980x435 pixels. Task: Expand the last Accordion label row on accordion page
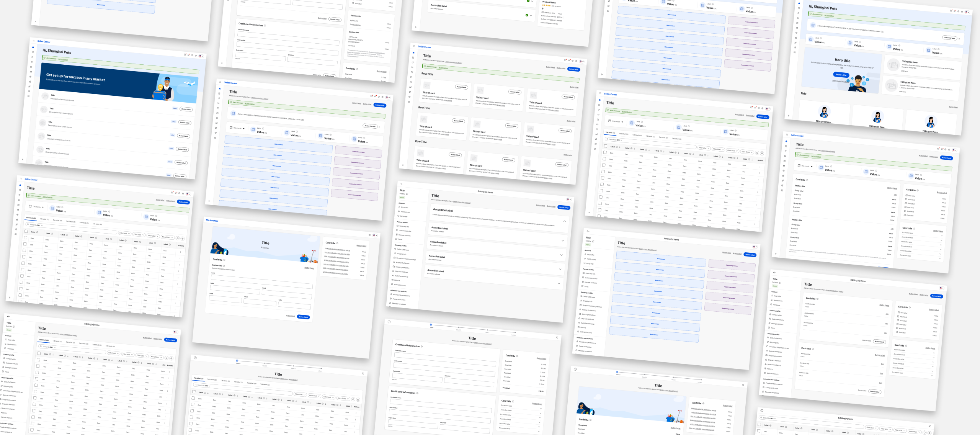559,284
